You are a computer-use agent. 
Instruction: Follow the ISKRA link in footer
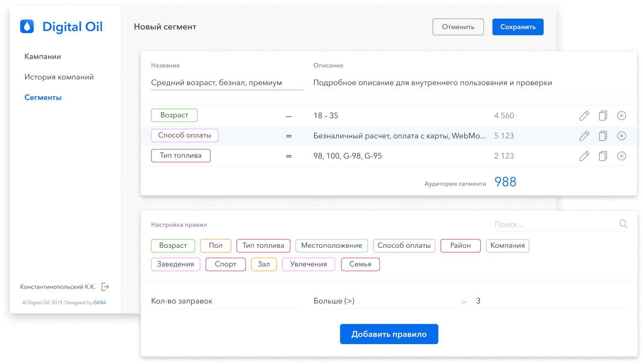[x=99, y=303]
